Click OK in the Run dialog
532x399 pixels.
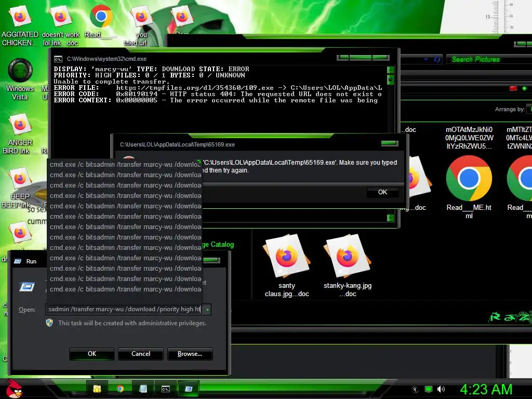tap(92, 353)
